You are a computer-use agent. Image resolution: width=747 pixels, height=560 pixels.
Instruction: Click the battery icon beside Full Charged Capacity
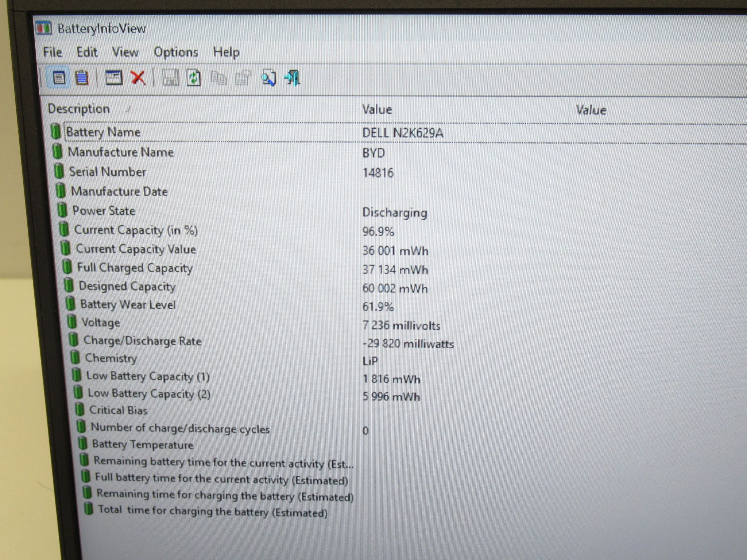67,267
